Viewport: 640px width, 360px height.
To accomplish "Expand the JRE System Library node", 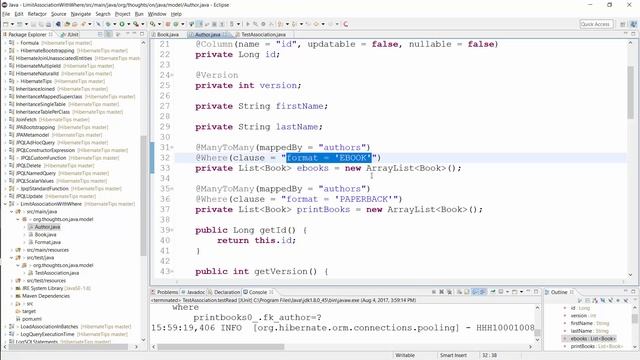I will [12, 289].
